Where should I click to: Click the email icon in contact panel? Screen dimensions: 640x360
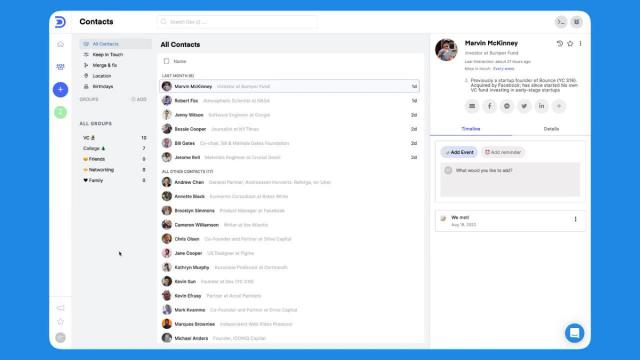472,106
